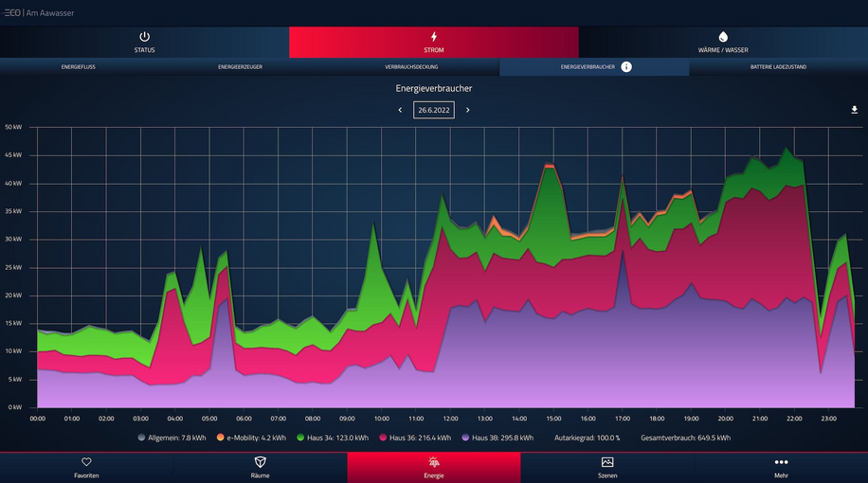Viewport: 868px width, 483px height.
Task: Select the Strom lightning bolt icon
Action: click(434, 36)
